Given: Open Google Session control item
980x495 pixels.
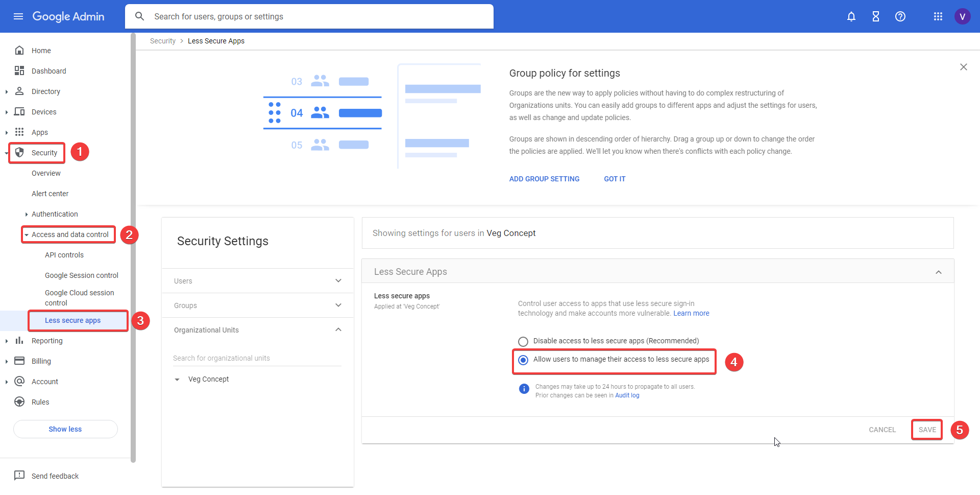Looking at the screenshot, I should tap(82, 275).
